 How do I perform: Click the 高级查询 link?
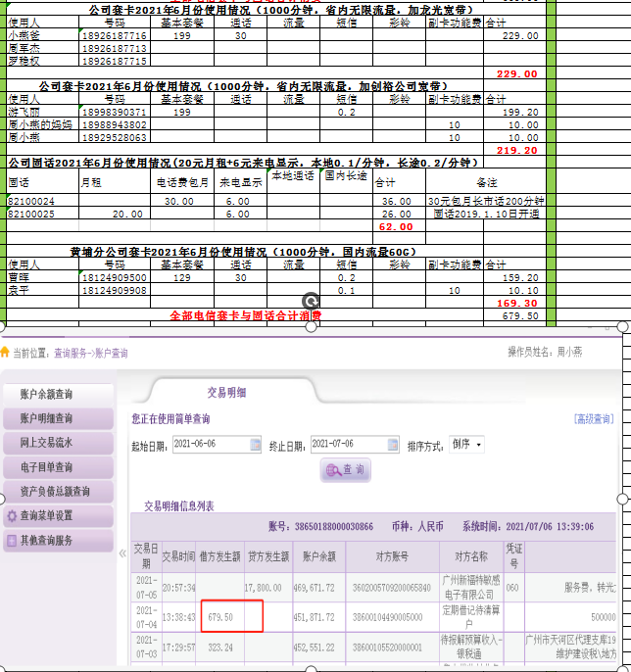pyautogui.click(x=594, y=419)
